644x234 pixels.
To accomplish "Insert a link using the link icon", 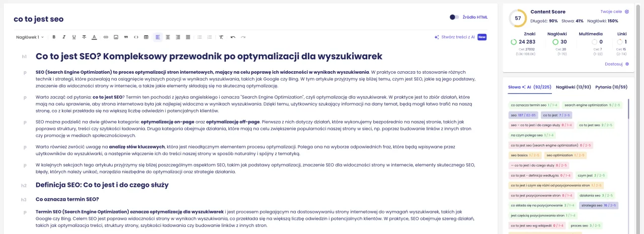I will tap(106, 37).
